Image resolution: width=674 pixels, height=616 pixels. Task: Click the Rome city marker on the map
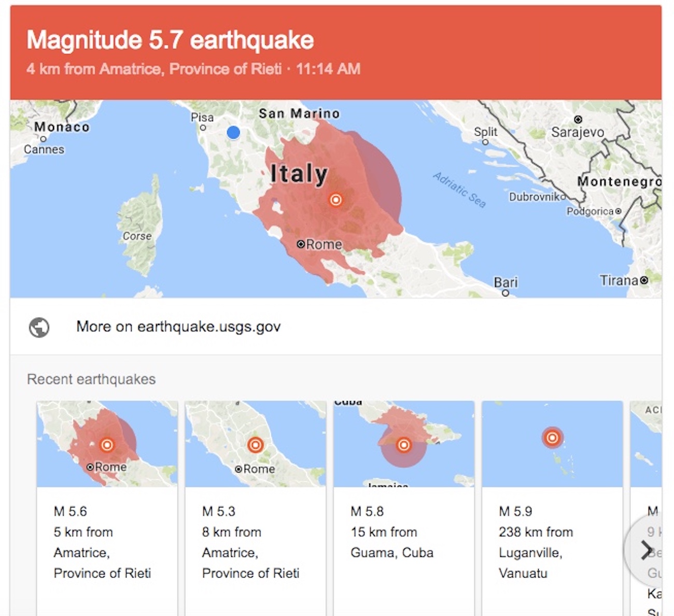coord(300,244)
